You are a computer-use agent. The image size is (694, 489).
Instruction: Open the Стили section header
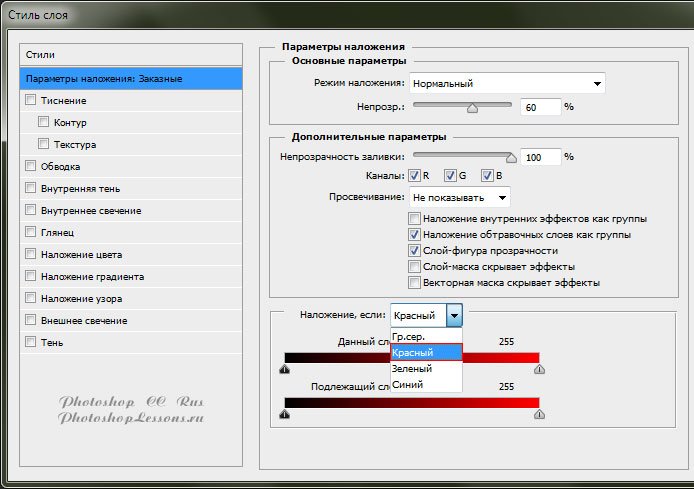click(131, 54)
